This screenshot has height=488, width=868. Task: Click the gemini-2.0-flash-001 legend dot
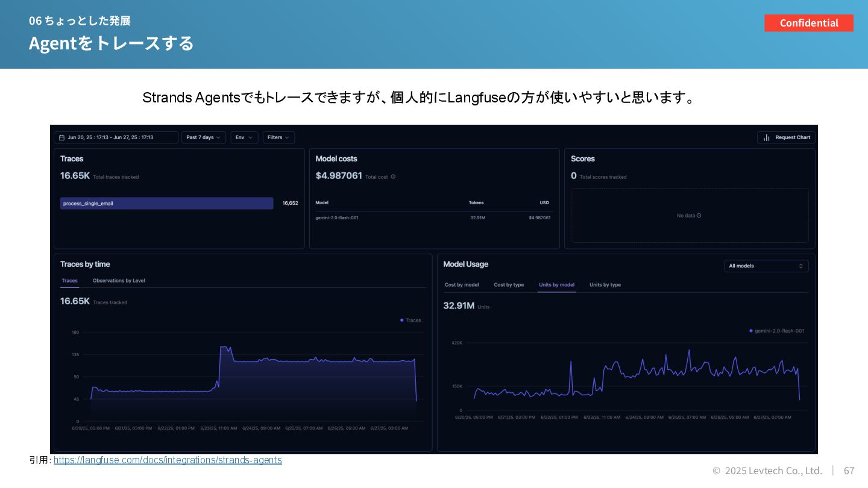tap(751, 331)
